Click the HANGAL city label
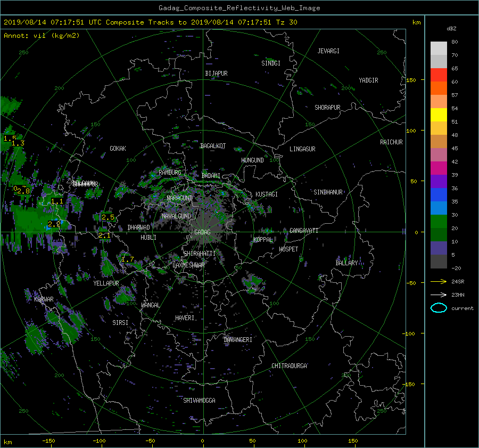 tap(150, 305)
